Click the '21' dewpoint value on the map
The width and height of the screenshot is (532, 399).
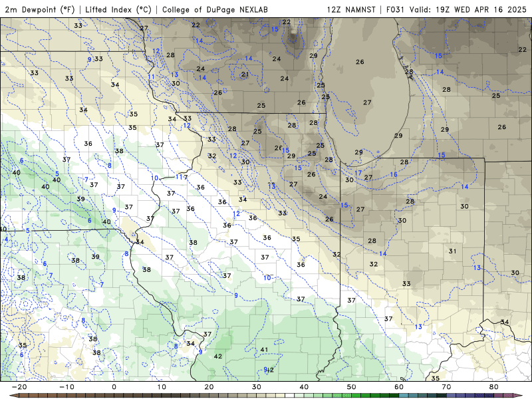coord(245,74)
